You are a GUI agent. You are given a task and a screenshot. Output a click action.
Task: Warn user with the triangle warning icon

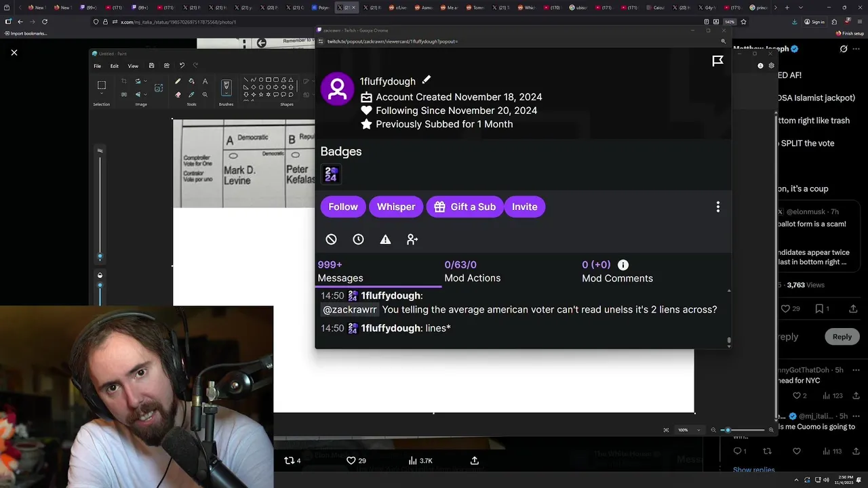(x=385, y=239)
